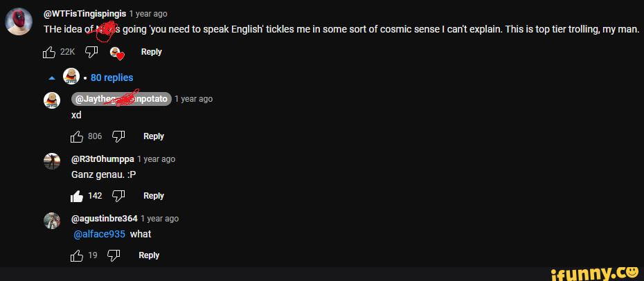Open the @alface935 mention link

point(99,234)
